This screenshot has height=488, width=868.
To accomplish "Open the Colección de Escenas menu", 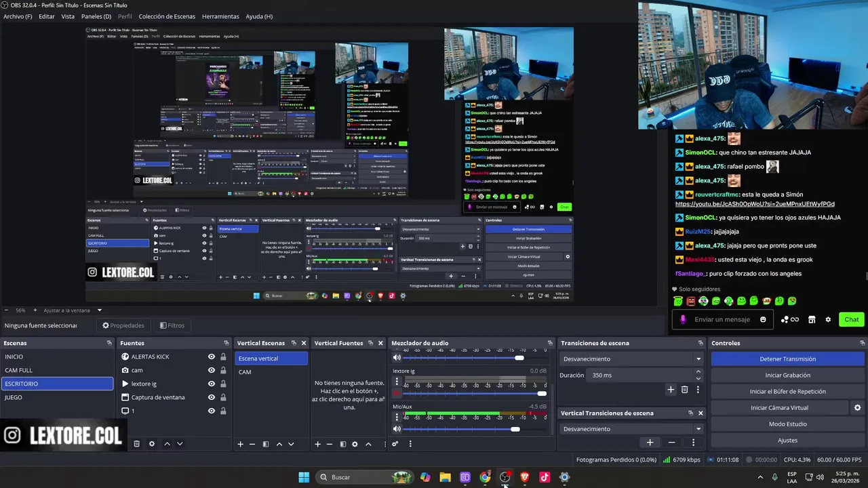I will [167, 16].
